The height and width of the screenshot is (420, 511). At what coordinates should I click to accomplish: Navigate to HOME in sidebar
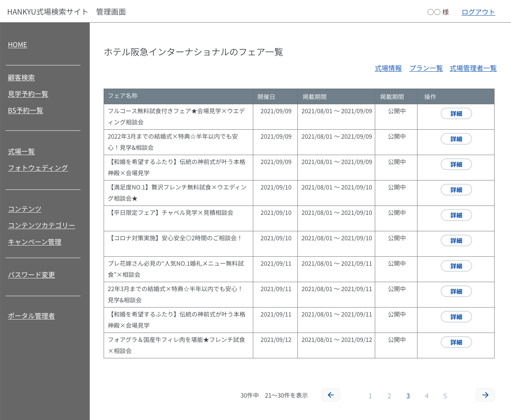[18, 45]
